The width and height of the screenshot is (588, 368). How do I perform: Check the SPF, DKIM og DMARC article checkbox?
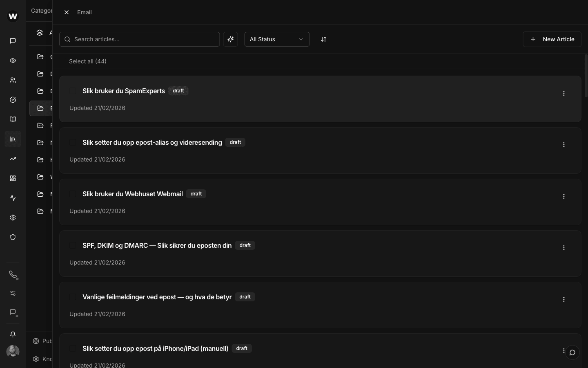[x=73, y=245]
